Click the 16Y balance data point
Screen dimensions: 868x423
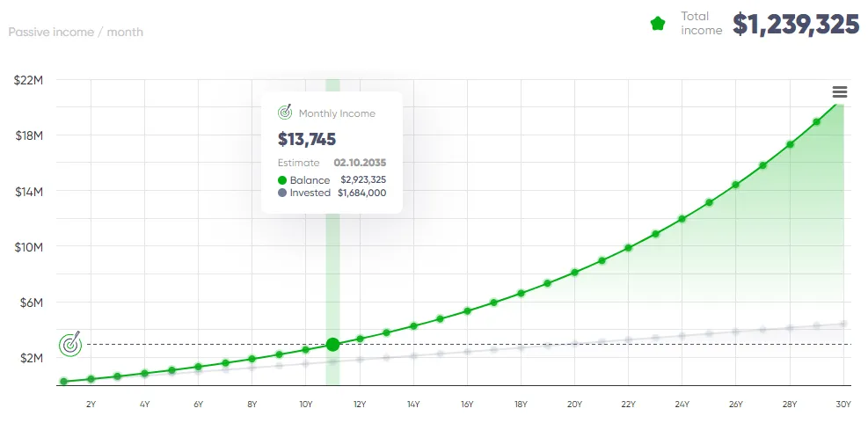467,311
